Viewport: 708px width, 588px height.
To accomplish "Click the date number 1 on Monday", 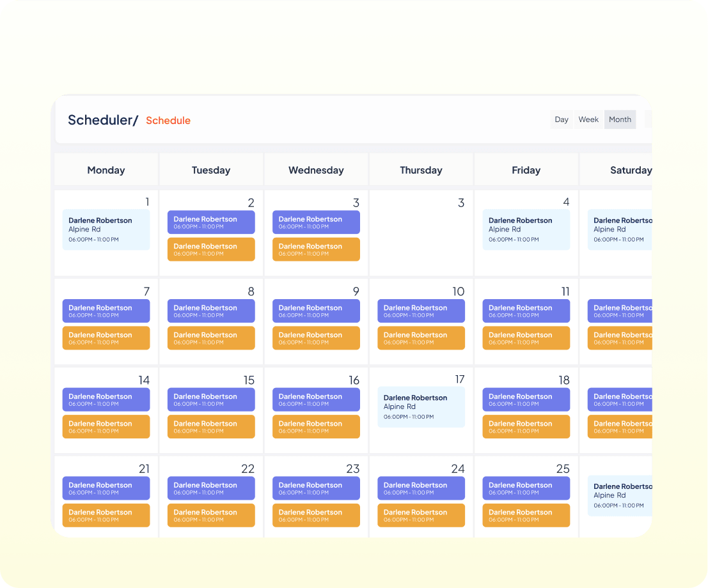I will [x=147, y=202].
